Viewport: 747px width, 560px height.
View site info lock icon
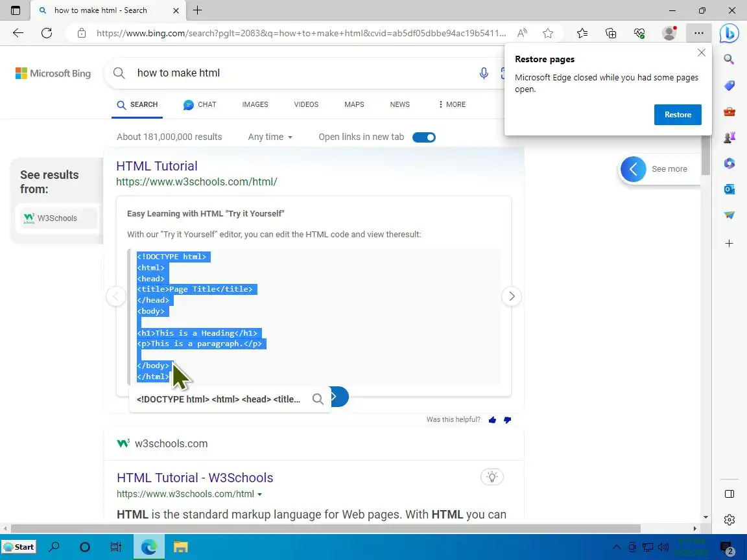pyautogui.click(x=82, y=33)
